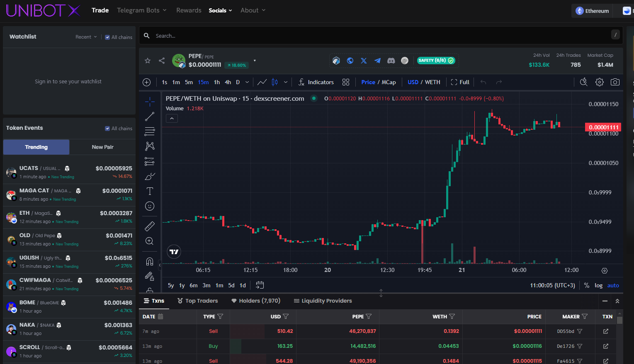Image resolution: width=634 pixels, height=364 pixels.
Task: Switch chart denomination to USD
Action: [413, 82]
